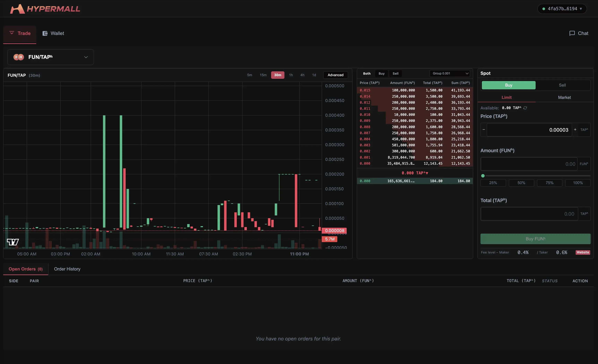Show Both sides in order book
Viewport: 598px width, 364px height.
click(x=367, y=73)
